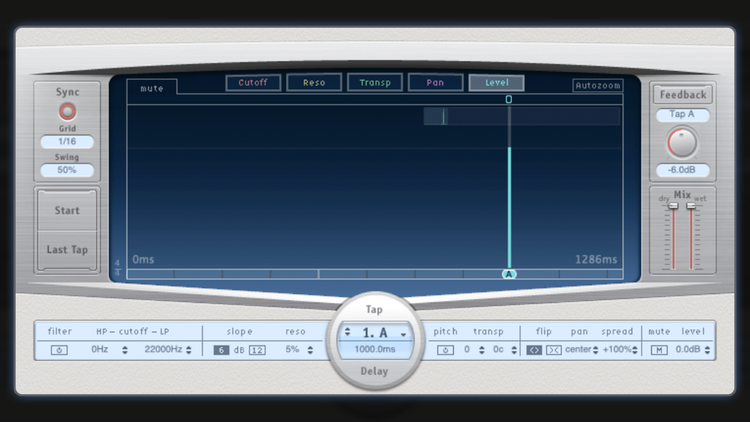
Task: Adjust the level 0.0dB stepper arrows
Action: point(707,350)
